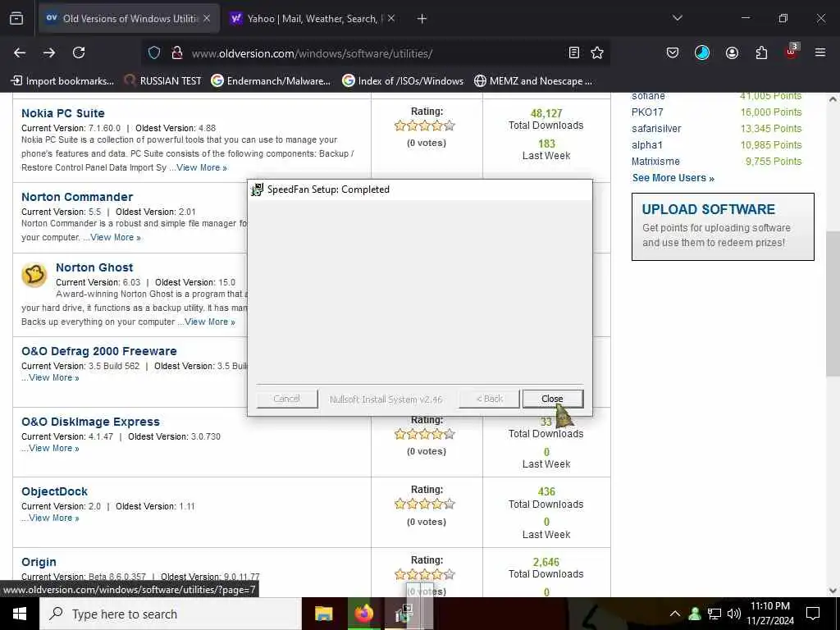Open Endermanch/Malware bookmark
The height and width of the screenshot is (630, 840).
pos(271,81)
